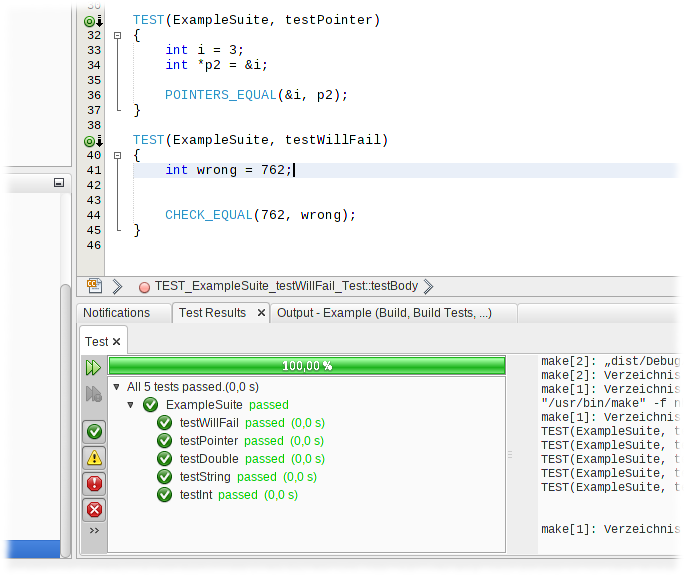Click the Rerun tests green arrows icon
The image size is (684, 576).
point(94,367)
